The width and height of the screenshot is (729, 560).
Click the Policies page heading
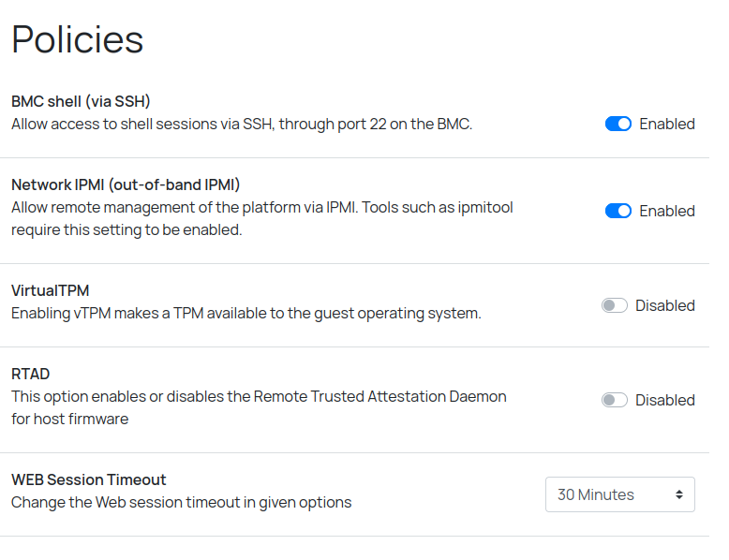point(78,39)
